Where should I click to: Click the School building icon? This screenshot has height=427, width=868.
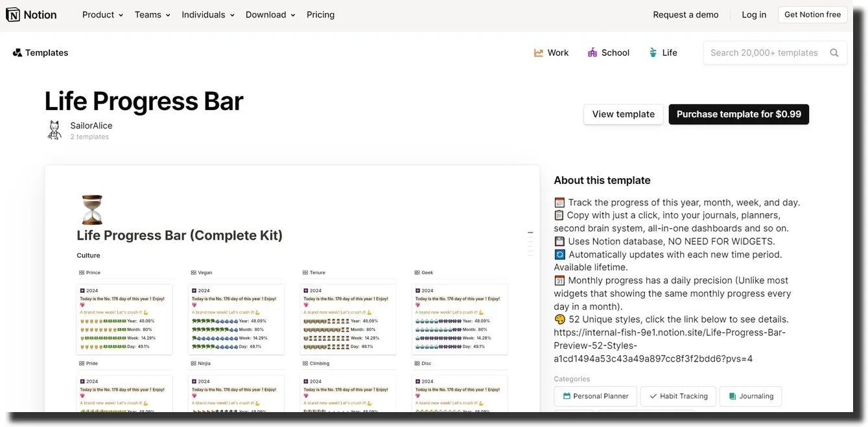point(592,52)
